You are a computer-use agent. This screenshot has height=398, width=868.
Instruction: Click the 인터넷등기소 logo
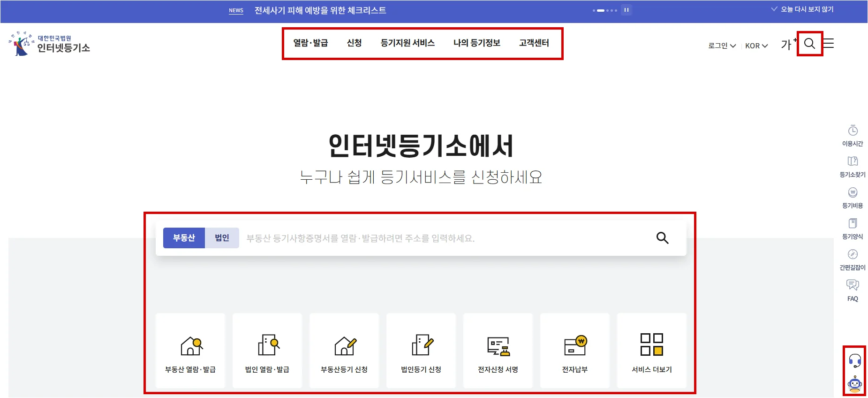point(50,44)
